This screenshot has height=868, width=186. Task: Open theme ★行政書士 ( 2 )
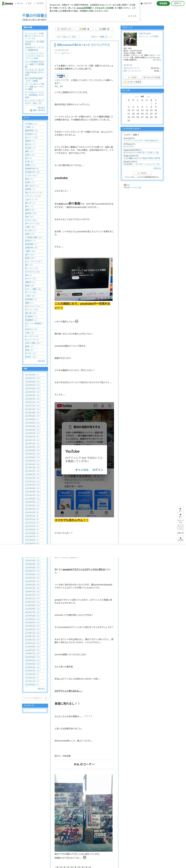click(x=31, y=124)
